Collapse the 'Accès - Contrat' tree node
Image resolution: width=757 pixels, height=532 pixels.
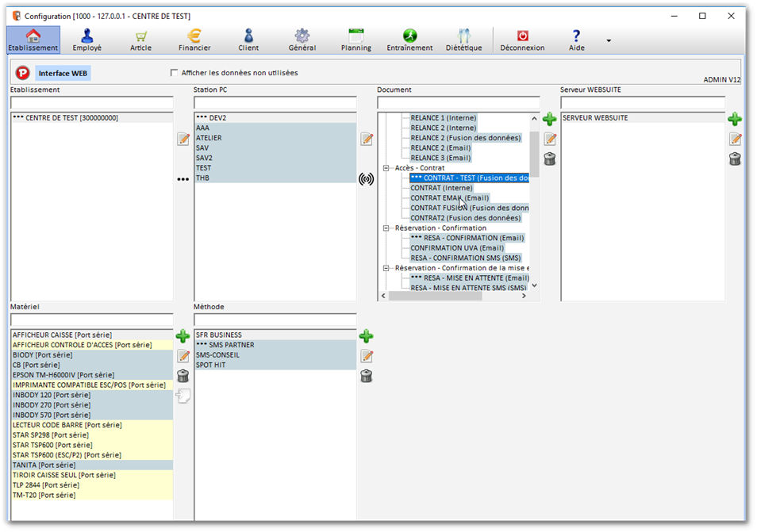click(386, 168)
